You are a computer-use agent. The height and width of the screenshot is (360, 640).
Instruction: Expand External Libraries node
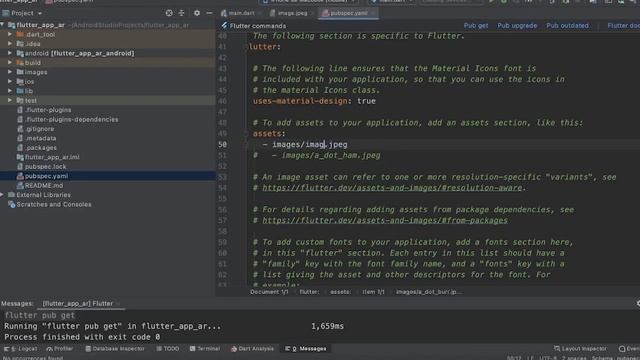click(x=3, y=195)
